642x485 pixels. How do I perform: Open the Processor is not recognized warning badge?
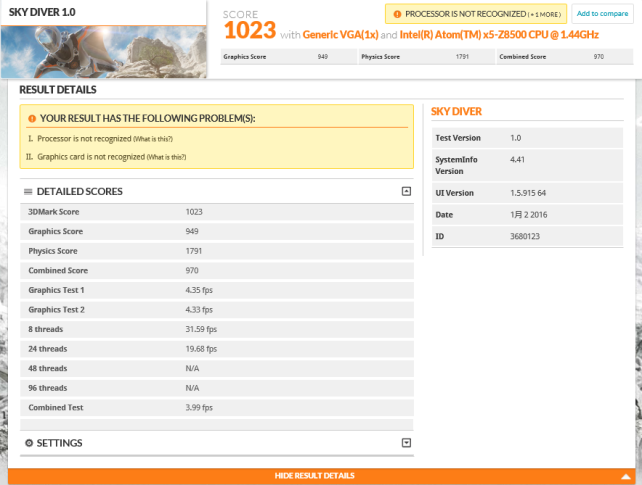click(476, 14)
